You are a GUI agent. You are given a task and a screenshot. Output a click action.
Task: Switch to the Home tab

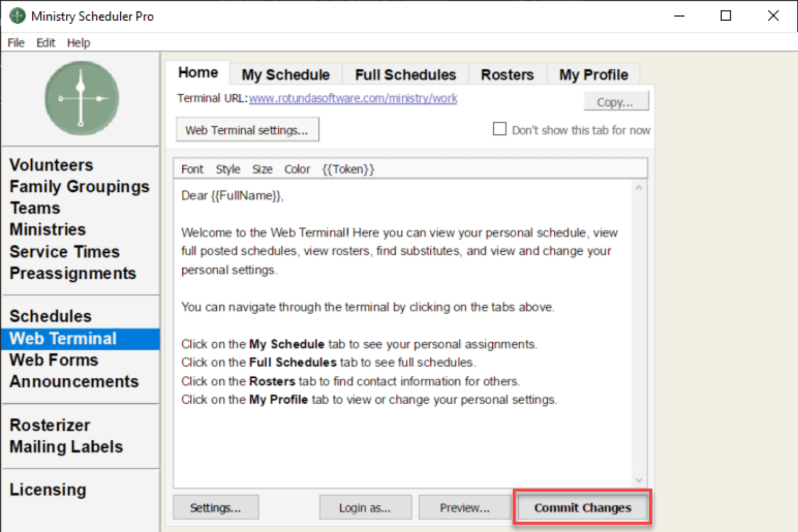198,73
